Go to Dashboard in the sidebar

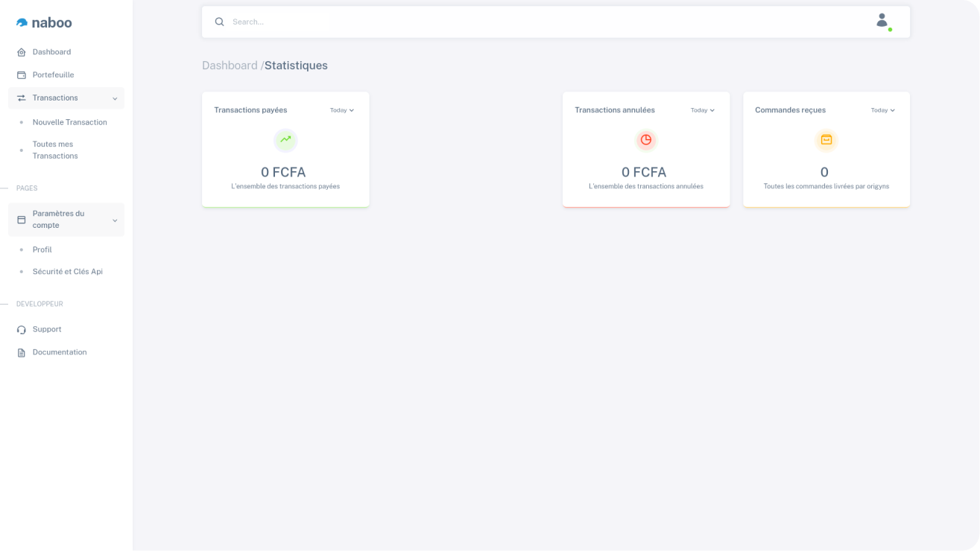pos(66,52)
